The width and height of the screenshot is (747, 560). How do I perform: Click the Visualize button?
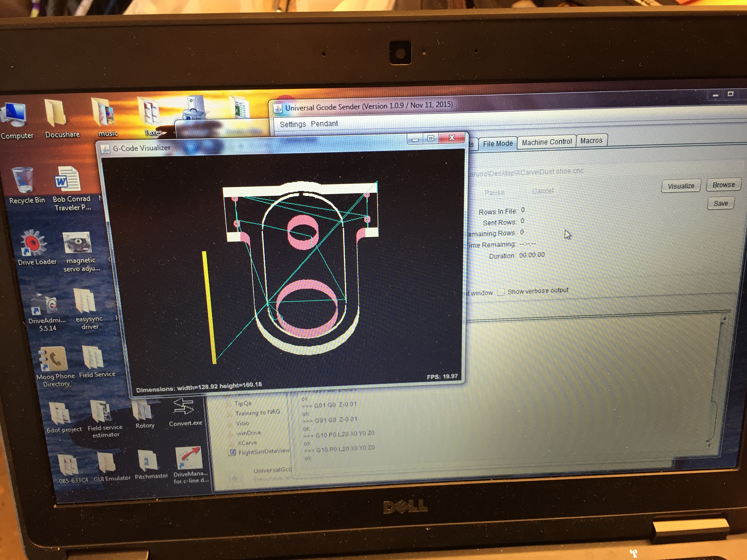point(680,186)
